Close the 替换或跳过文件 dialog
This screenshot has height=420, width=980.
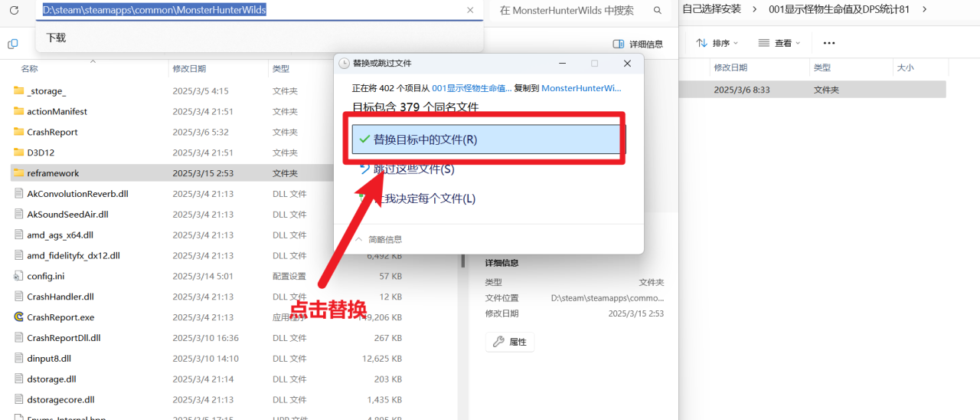(x=627, y=63)
